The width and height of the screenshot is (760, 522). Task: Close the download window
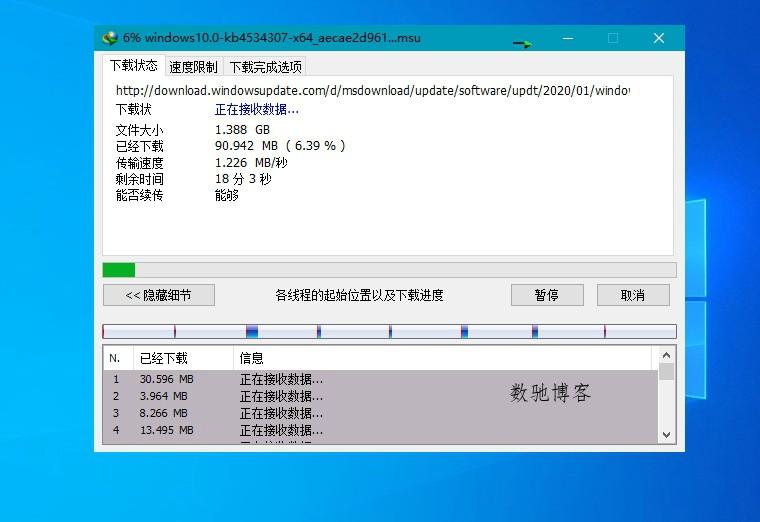pos(658,38)
